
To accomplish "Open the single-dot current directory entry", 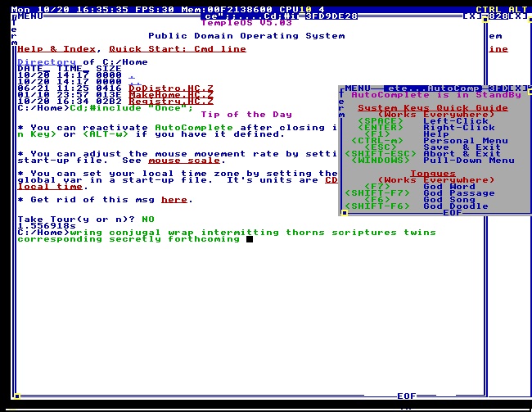I will [x=132, y=75].
